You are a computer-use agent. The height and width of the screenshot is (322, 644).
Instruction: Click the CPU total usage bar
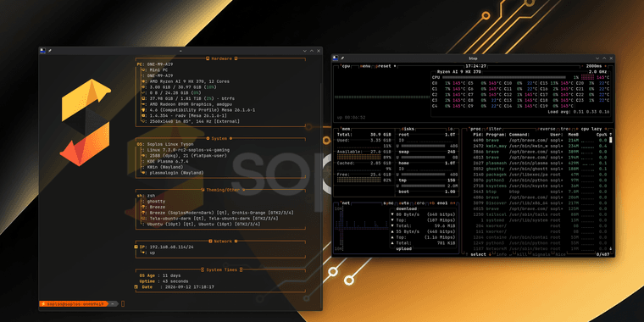[505, 77]
